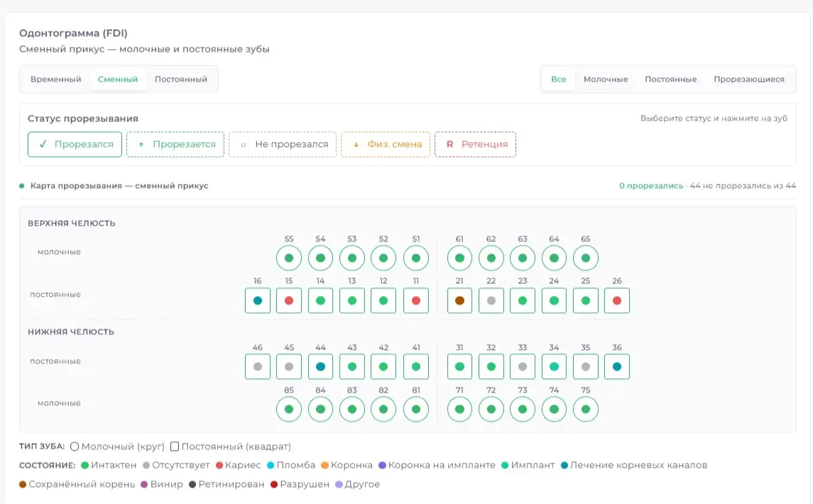Select permanent tooth 14
The image size is (813, 504).
coord(320,301)
